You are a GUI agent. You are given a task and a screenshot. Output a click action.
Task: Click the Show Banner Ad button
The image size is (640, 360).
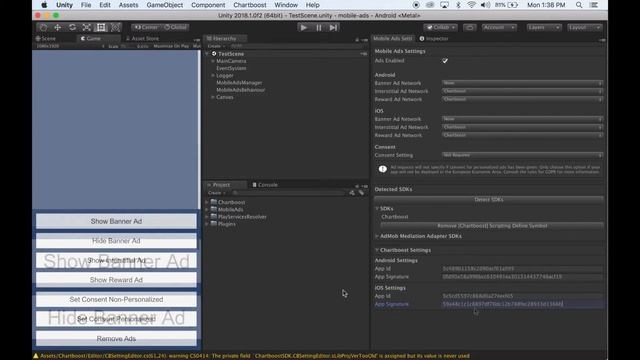click(116, 221)
